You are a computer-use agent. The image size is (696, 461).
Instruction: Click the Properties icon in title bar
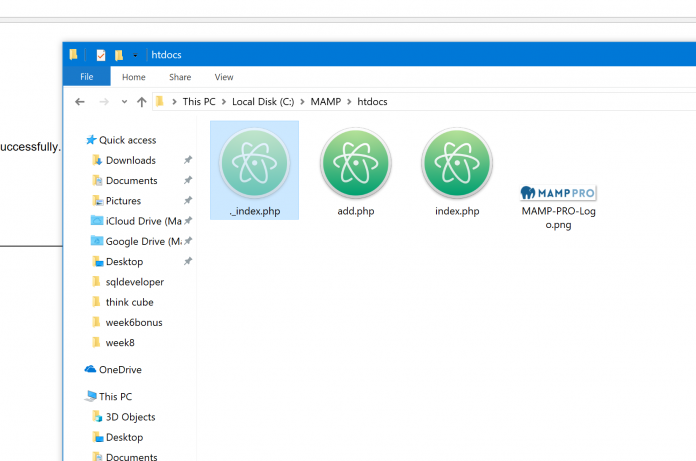point(101,55)
